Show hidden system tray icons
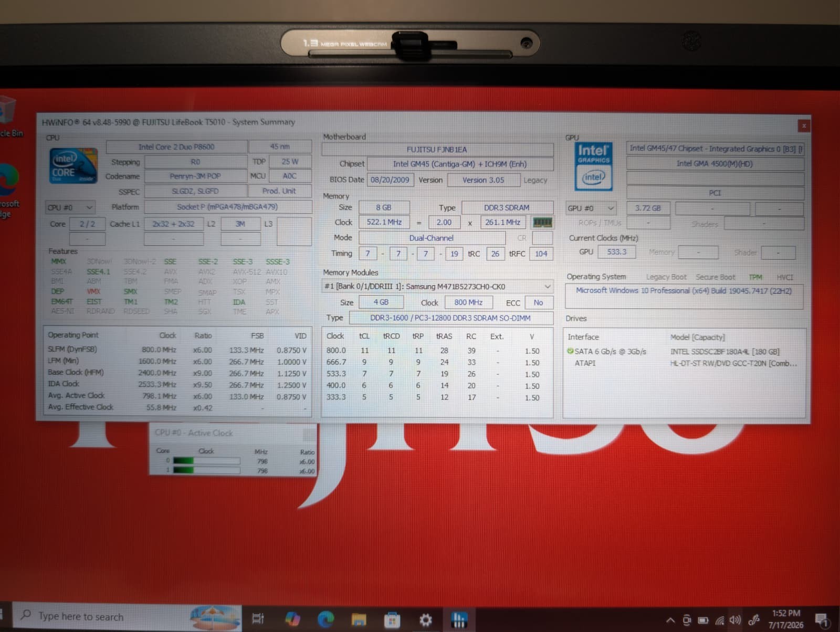Viewport: 840px width, 632px height. pyautogui.click(x=670, y=620)
